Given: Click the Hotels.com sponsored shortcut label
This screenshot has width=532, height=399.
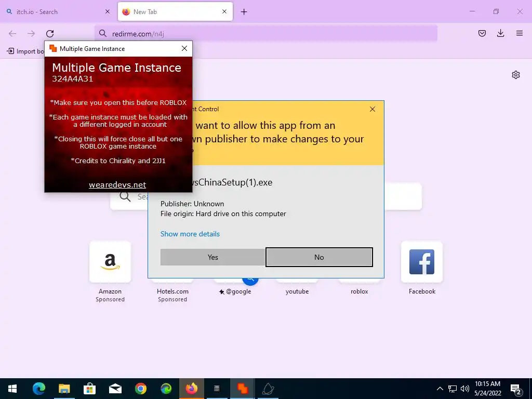Looking at the screenshot, I should [x=172, y=291].
